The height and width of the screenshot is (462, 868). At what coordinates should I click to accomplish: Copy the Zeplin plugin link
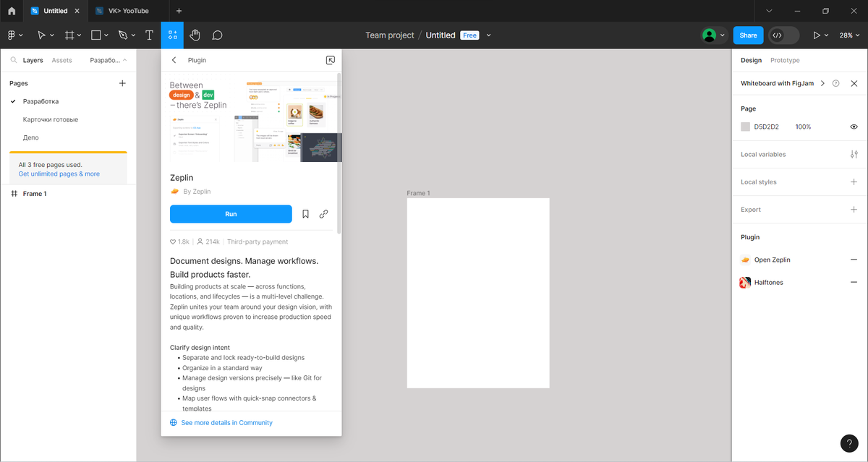323,214
